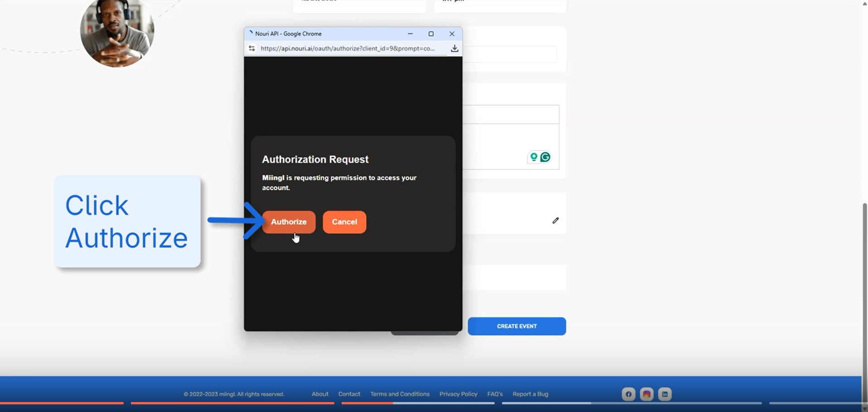868x412 pixels.
Task: Select the Report a Bug link
Action: [x=530, y=394]
